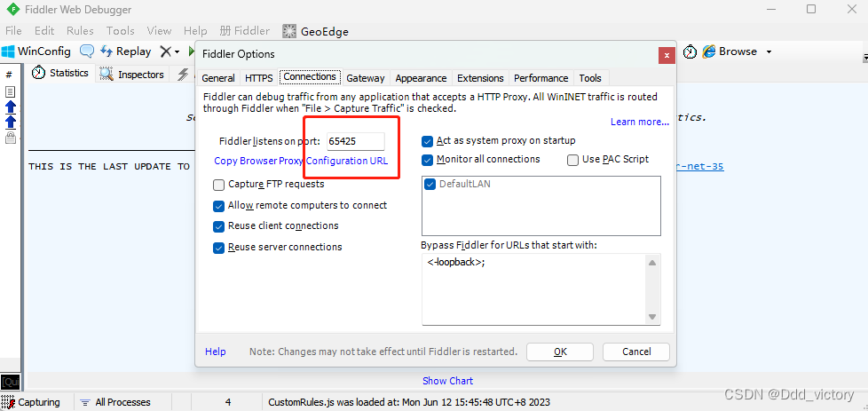The height and width of the screenshot is (411, 868).
Task: Close the Fiddler Options dialog
Action: coord(667,55)
